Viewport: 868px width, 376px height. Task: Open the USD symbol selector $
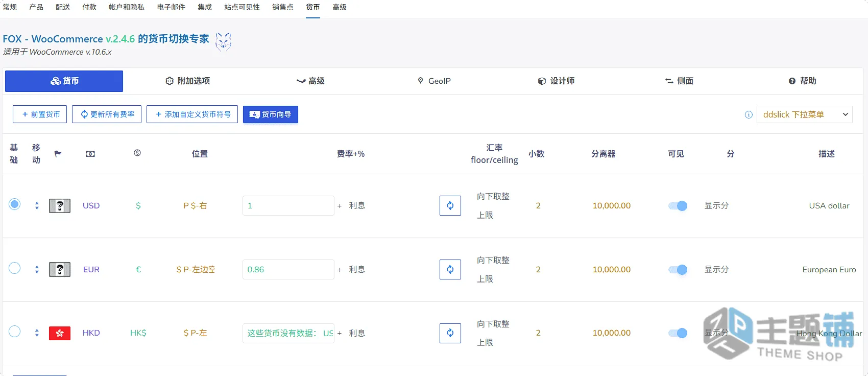[x=138, y=205]
